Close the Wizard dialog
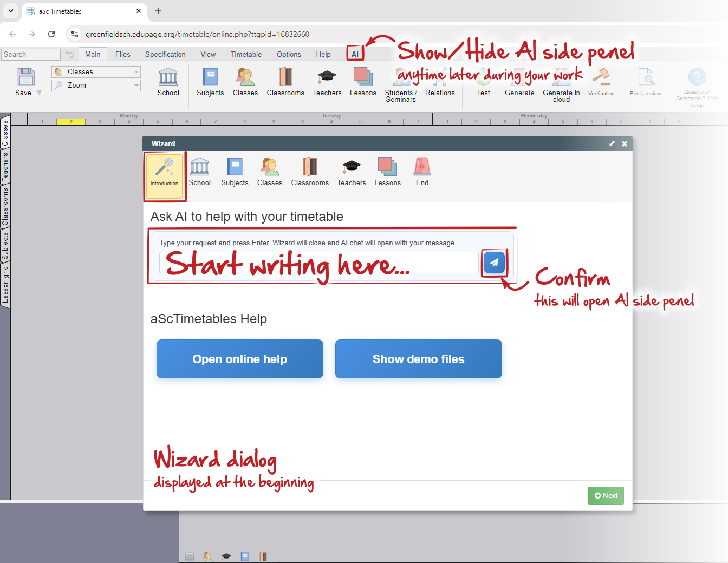The image size is (728, 563). [625, 143]
